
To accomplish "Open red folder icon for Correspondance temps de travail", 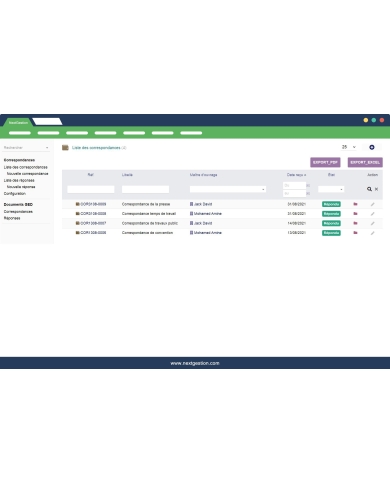I will pyautogui.click(x=355, y=214).
